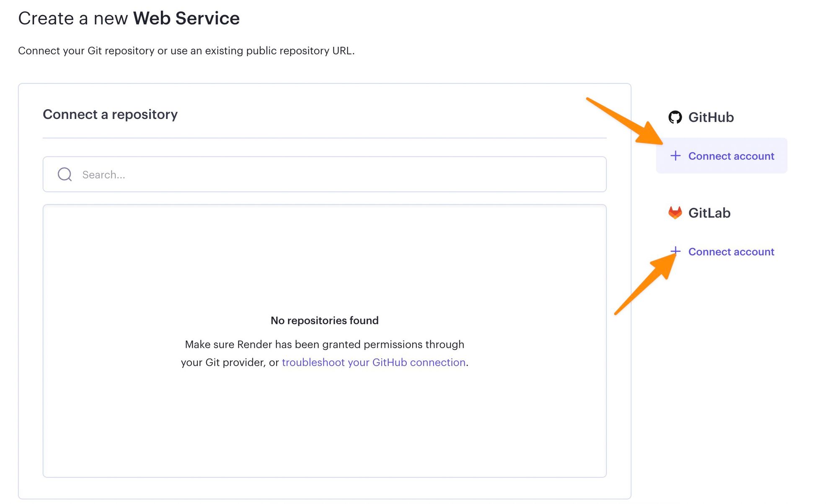Screen dimensions: 838x504
Task: Connect your GitHub account
Action: tap(731, 156)
